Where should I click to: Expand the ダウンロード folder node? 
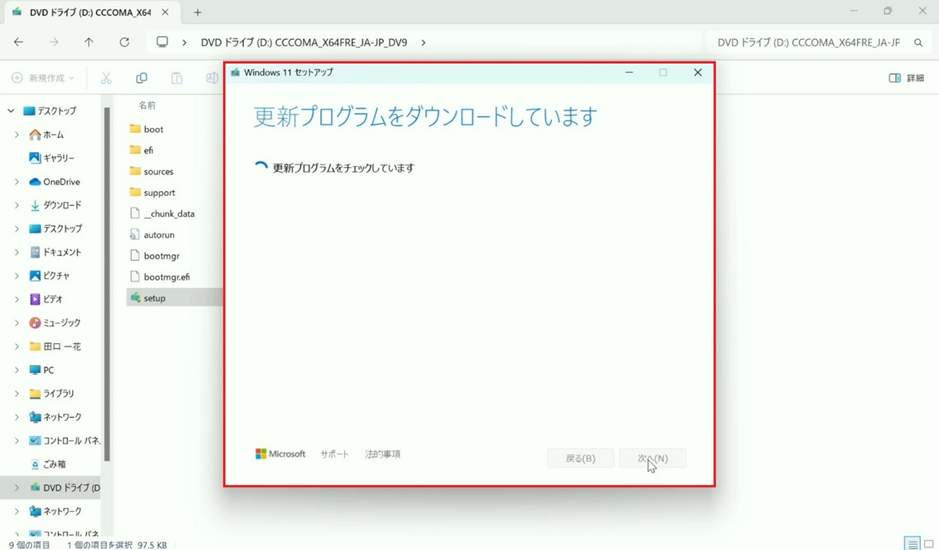pyautogui.click(x=16, y=205)
